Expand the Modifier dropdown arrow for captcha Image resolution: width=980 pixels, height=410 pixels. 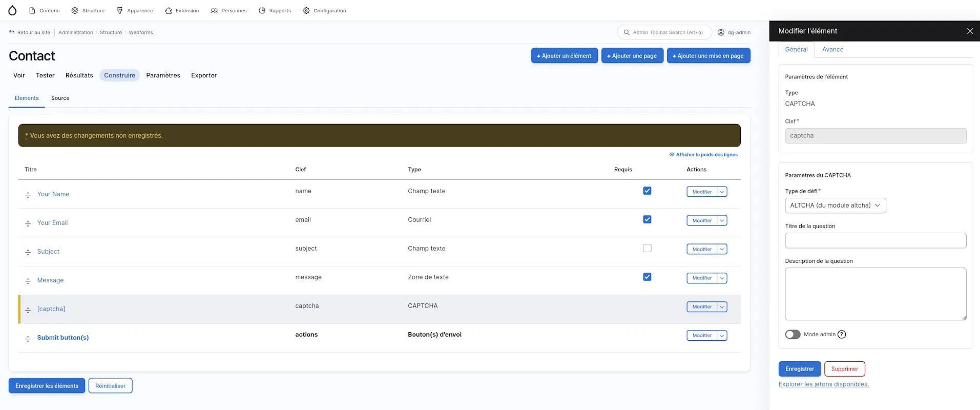point(722,307)
